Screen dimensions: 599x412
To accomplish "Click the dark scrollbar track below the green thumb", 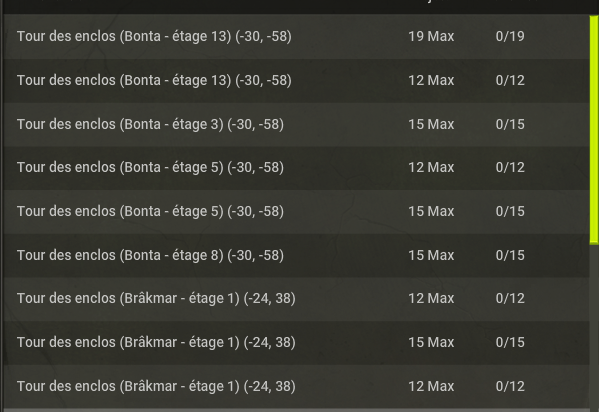I will pyautogui.click(x=594, y=327).
